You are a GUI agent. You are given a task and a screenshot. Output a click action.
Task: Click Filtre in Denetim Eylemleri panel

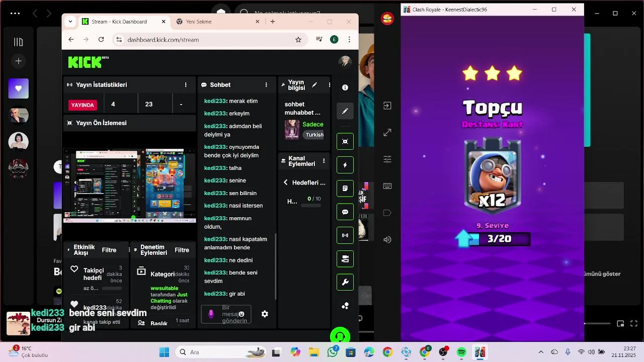coord(182,250)
